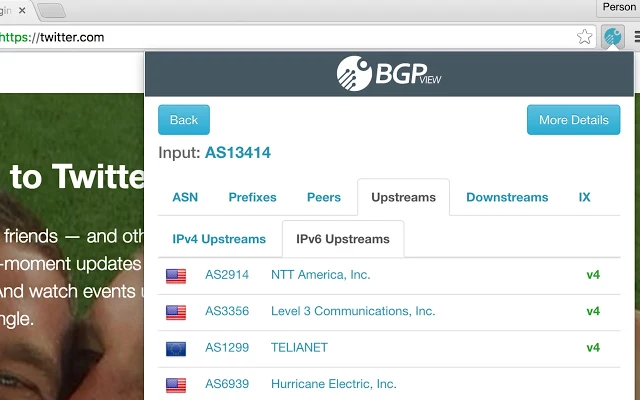Image resolution: width=640 pixels, height=400 pixels.
Task: Open the AS3356 link
Action: tap(227, 311)
